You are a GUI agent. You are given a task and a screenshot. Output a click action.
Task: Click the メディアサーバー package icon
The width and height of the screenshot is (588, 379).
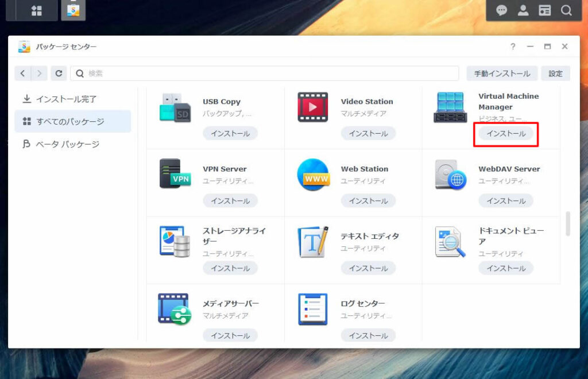(x=175, y=309)
